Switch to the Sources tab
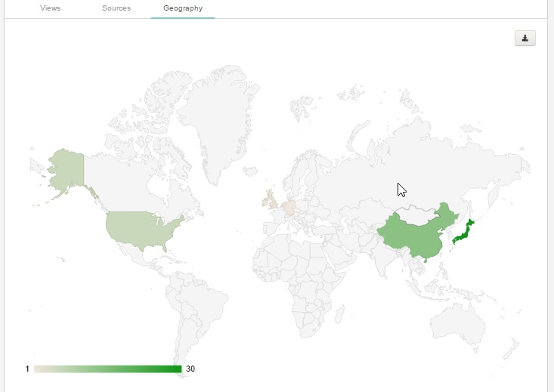Screen dimensions: 554x392 tap(116, 8)
